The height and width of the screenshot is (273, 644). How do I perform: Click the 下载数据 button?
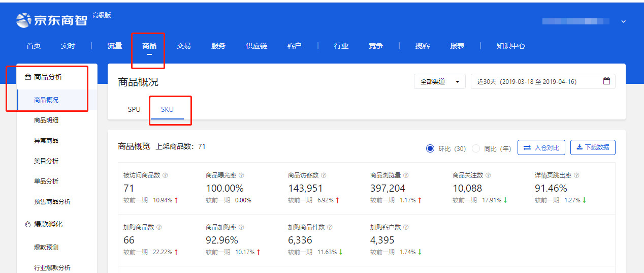[x=593, y=147]
